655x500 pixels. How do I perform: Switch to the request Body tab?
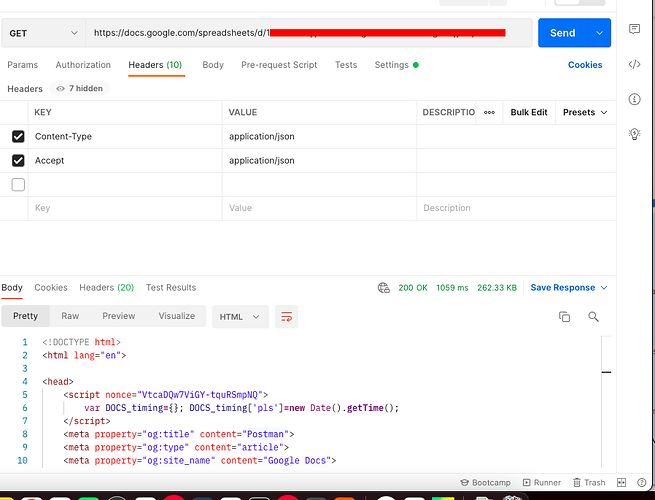(x=213, y=65)
